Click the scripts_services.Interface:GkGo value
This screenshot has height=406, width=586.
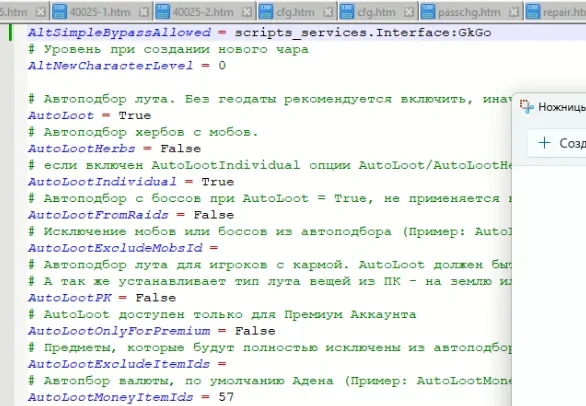[x=363, y=33]
